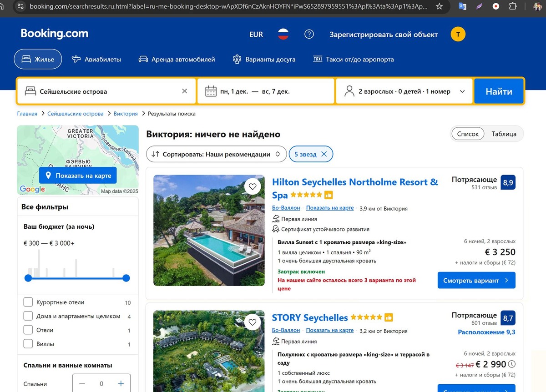This screenshot has width=546, height=392.
Task: Expand the guests and rooms dropdown
Action: click(x=404, y=91)
